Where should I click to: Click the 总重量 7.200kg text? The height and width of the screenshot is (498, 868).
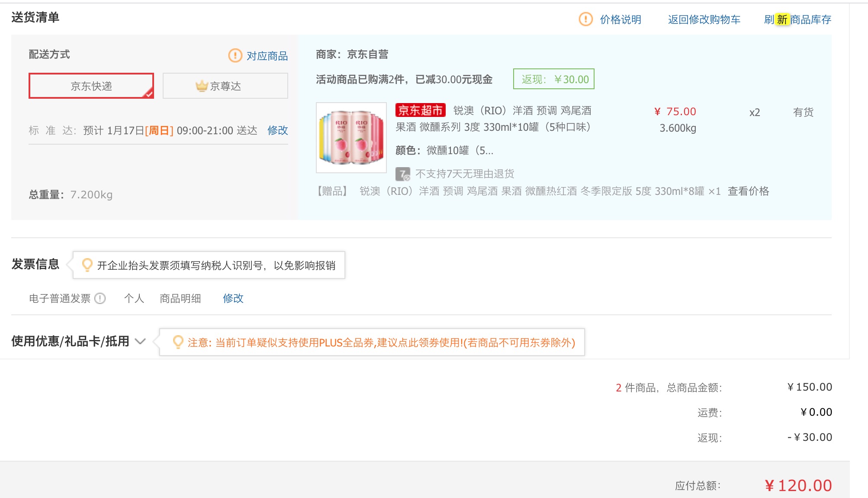coord(71,194)
